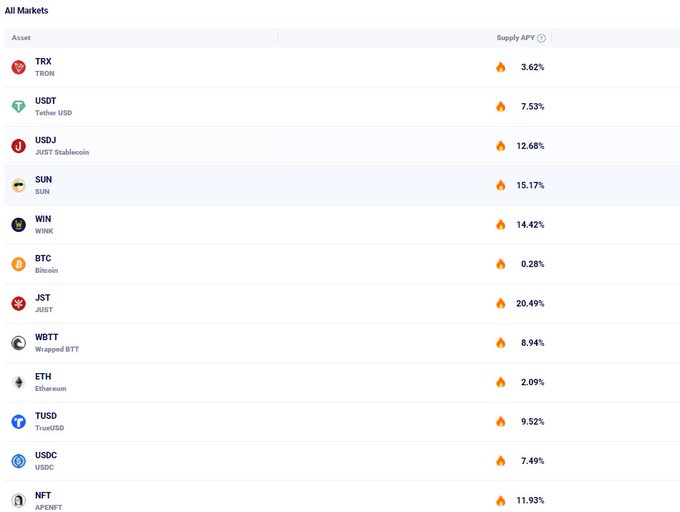Click the flame icon in TRX row
The height and width of the screenshot is (512, 680).
click(500, 67)
